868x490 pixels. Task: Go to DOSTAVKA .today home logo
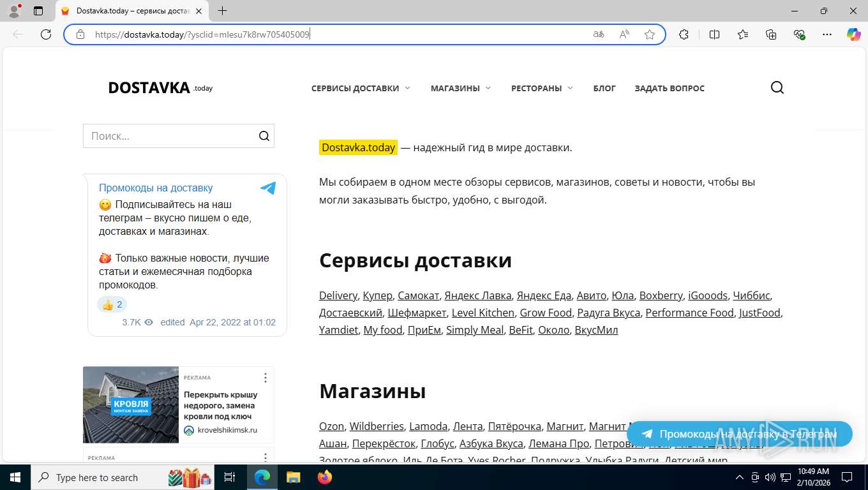coord(160,88)
